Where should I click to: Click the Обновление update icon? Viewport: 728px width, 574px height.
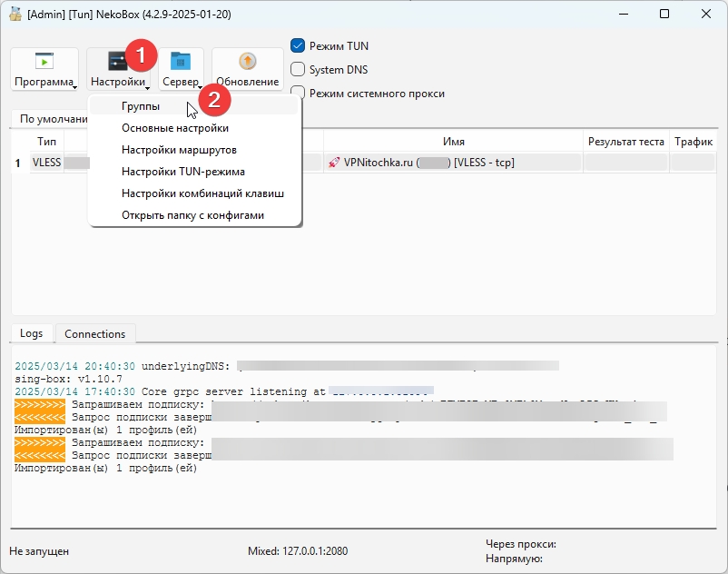point(247,61)
